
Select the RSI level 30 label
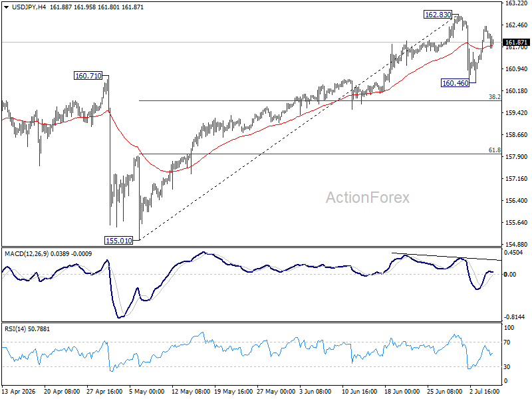pyautogui.click(x=507, y=367)
